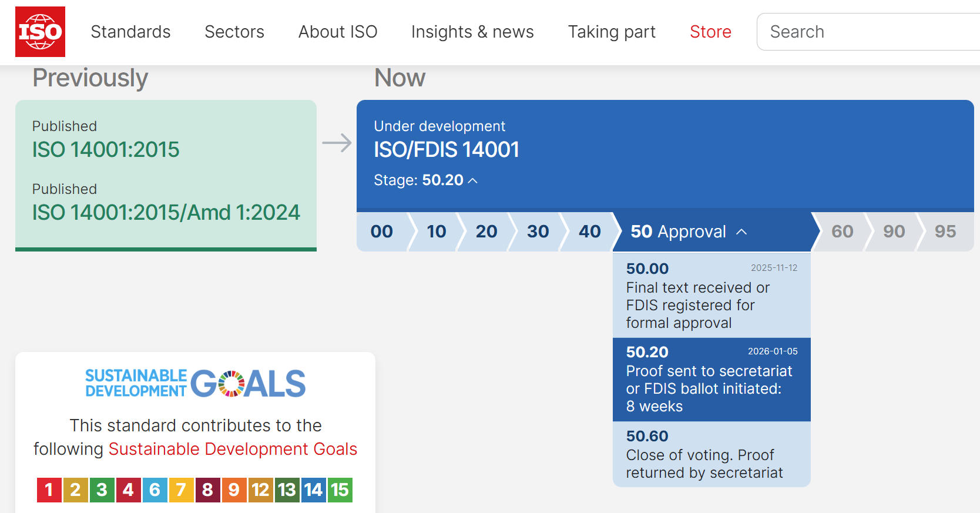Image resolution: width=980 pixels, height=513 pixels.
Task: Open the Insights & news menu
Action: pos(472,32)
